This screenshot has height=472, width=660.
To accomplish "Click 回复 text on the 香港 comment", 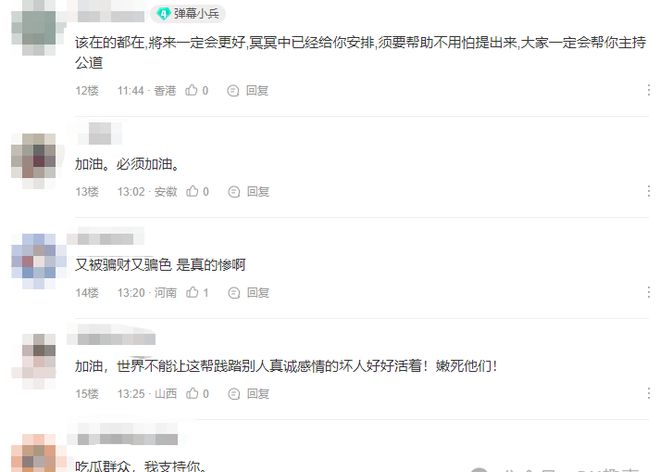I will pos(257,91).
